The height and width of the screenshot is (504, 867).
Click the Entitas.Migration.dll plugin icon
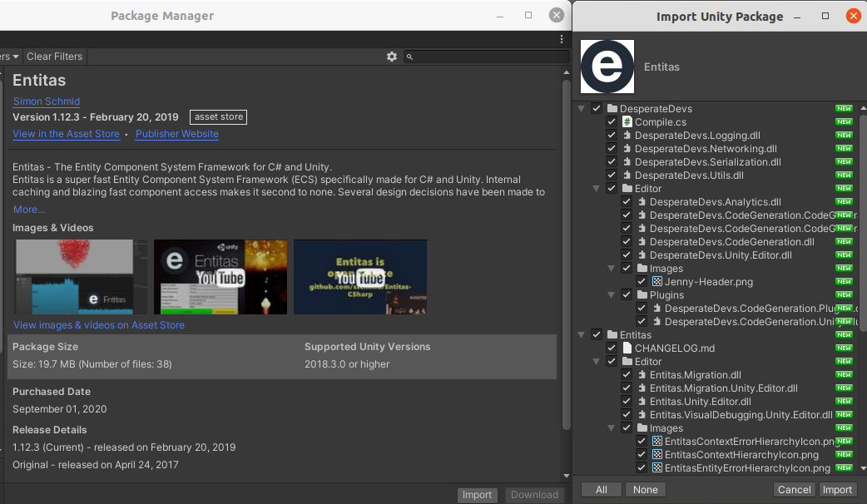pyautogui.click(x=642, y=375)
